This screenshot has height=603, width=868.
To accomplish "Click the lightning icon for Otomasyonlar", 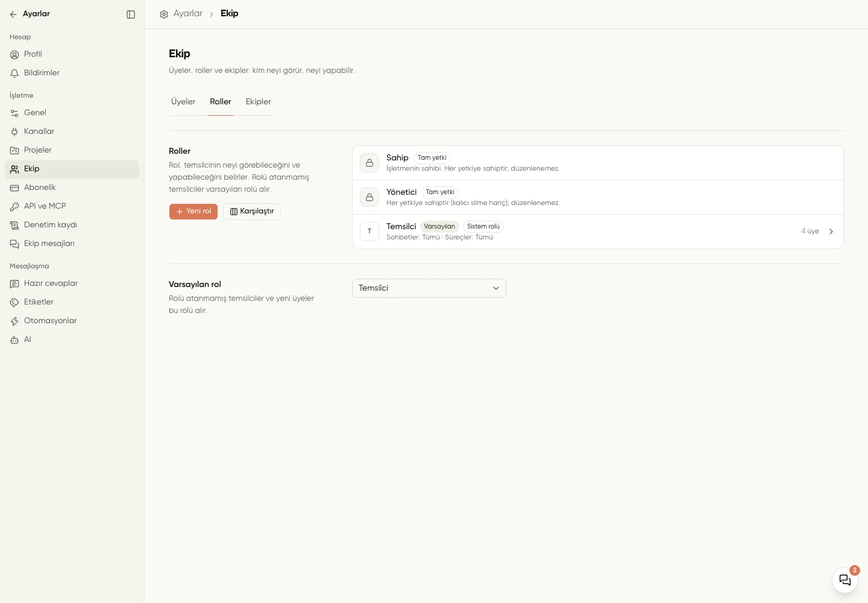I will click(x=14, y=321).
